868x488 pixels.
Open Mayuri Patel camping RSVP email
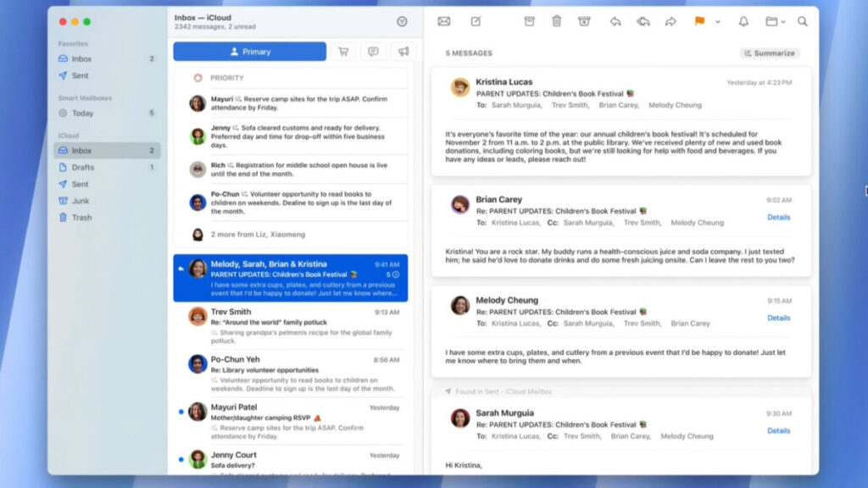click(291, 421)
